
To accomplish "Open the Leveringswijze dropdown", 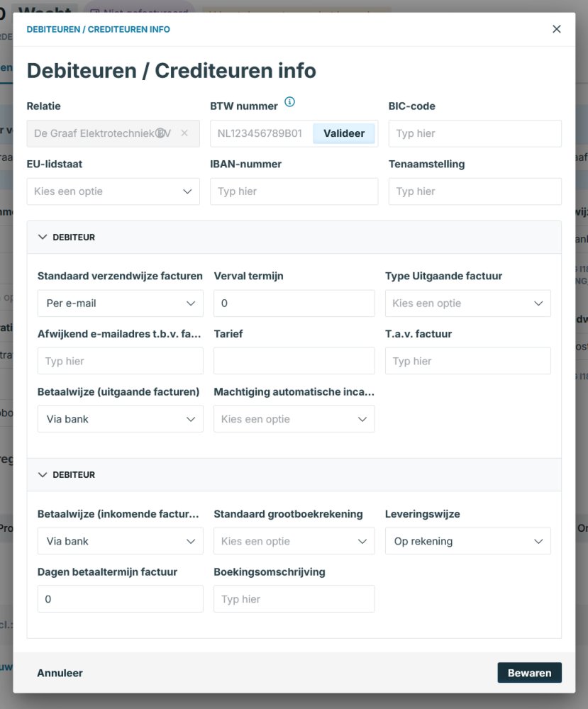I will pos(467,541).
